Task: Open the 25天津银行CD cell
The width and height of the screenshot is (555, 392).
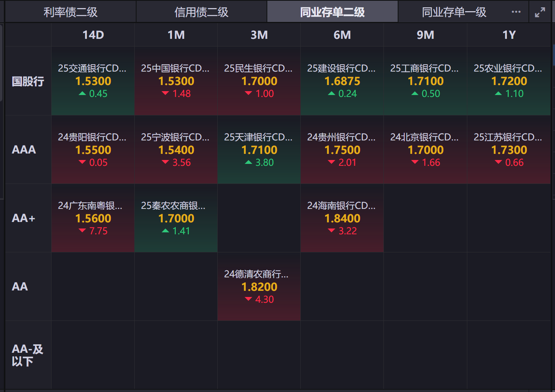Action: point(259,150)
